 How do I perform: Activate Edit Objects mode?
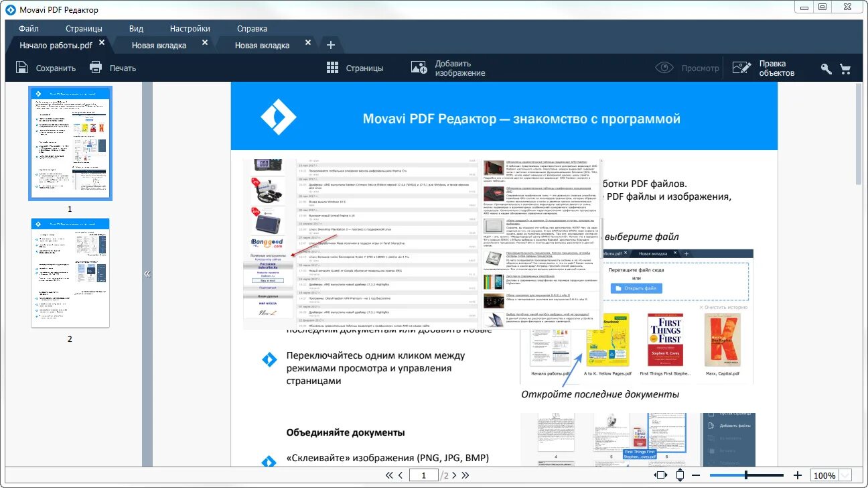tap(764, 68)
